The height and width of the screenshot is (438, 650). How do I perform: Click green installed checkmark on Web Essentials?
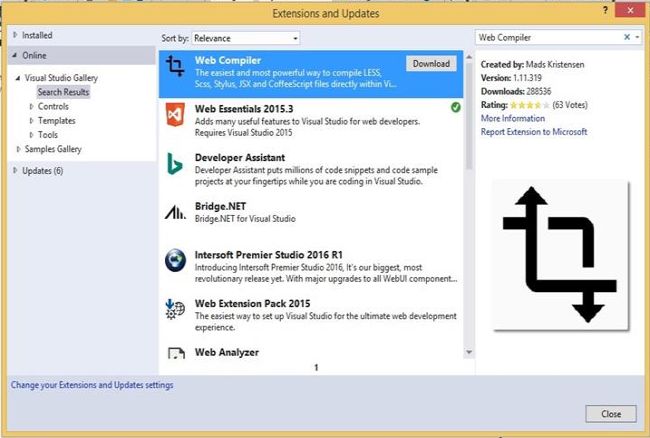[x=455, y=107]
